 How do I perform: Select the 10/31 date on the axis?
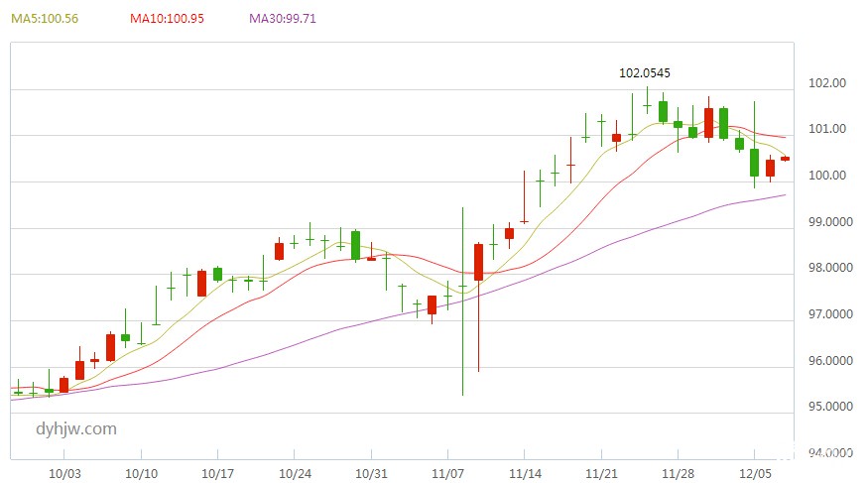point(371,474)
